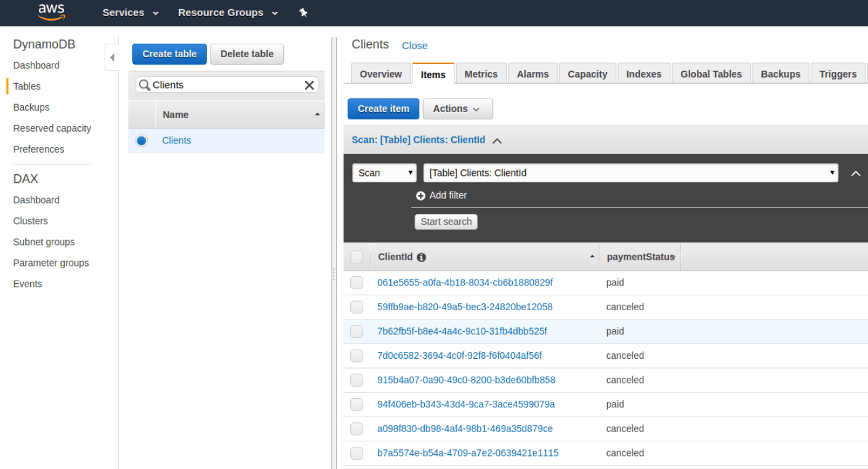
Task: Collapse the tables panel with the left arrow
Action: (111, 56)
